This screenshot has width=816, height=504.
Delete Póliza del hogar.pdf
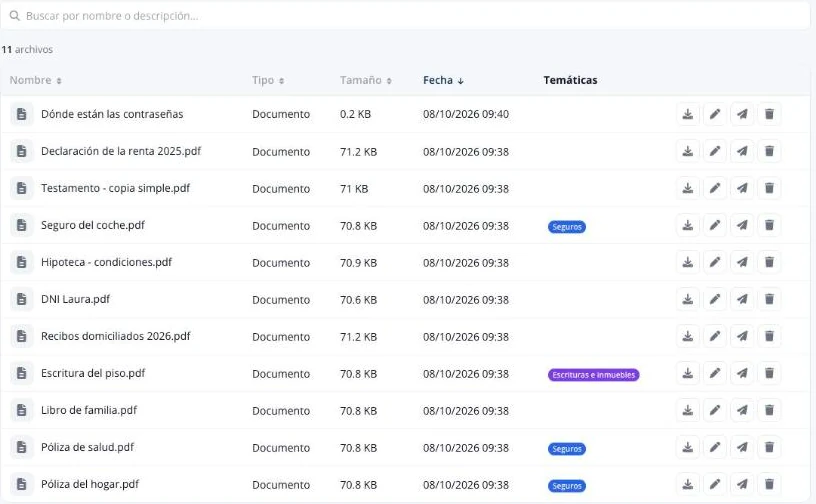click(769, 484)
